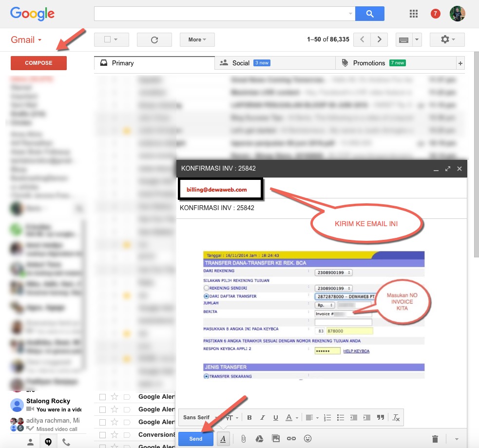Insert emoticon smiley icon

[x=307, y=439]
